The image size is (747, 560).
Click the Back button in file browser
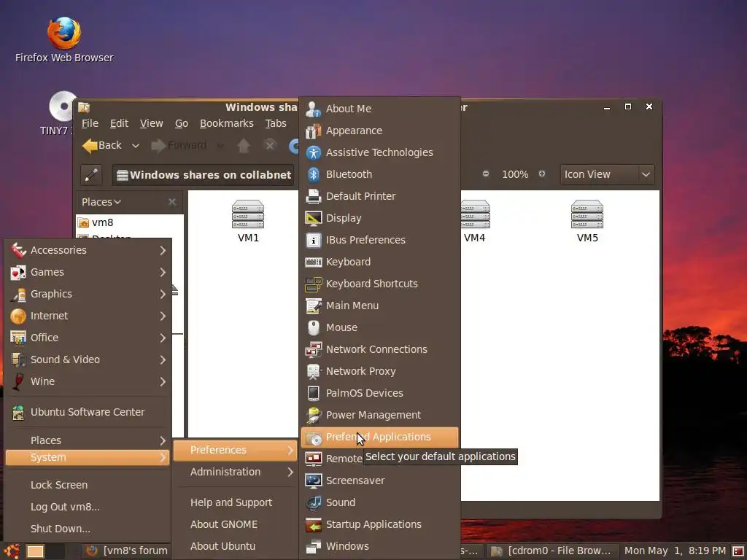102,146
